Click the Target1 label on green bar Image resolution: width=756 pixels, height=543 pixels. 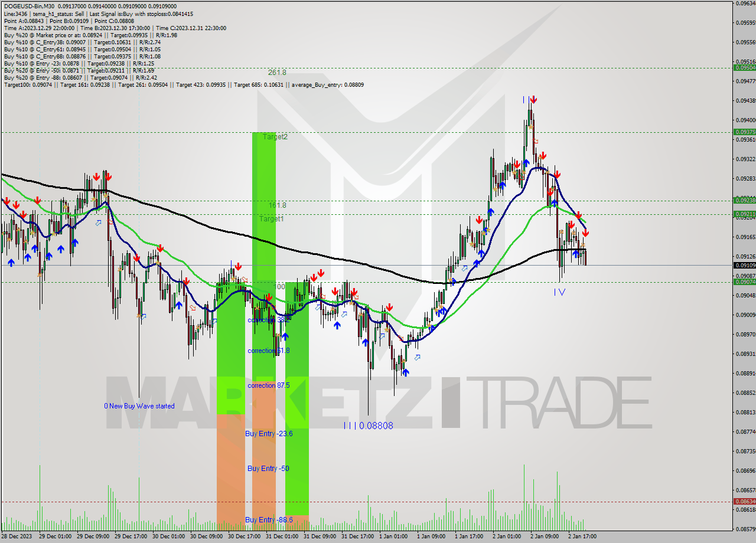click(x=272, y=219)
